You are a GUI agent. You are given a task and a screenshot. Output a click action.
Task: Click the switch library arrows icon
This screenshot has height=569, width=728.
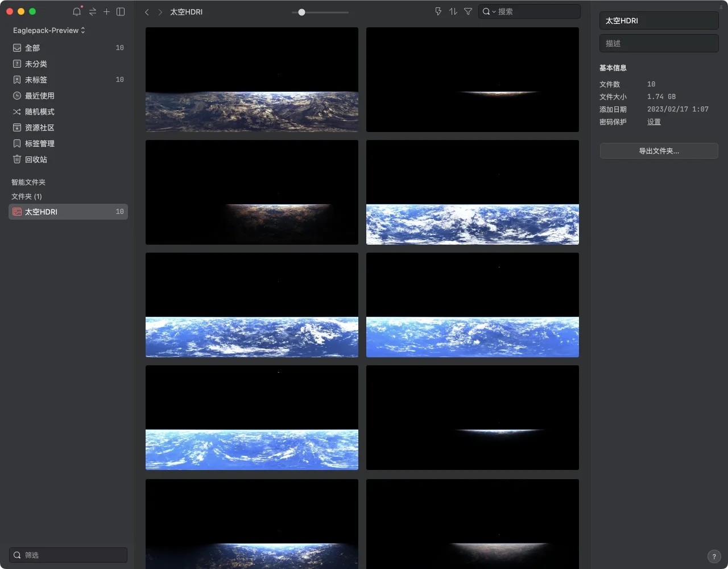point(93,11)
